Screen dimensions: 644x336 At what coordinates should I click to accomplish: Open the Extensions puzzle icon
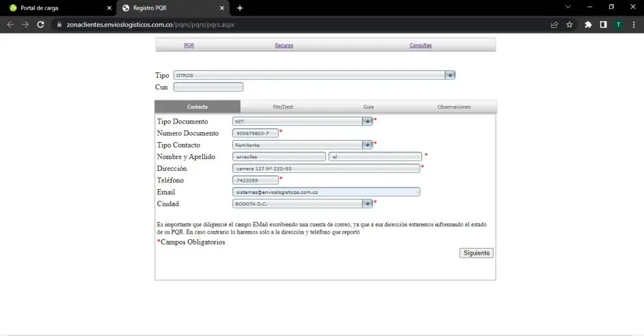pos(588,25)
